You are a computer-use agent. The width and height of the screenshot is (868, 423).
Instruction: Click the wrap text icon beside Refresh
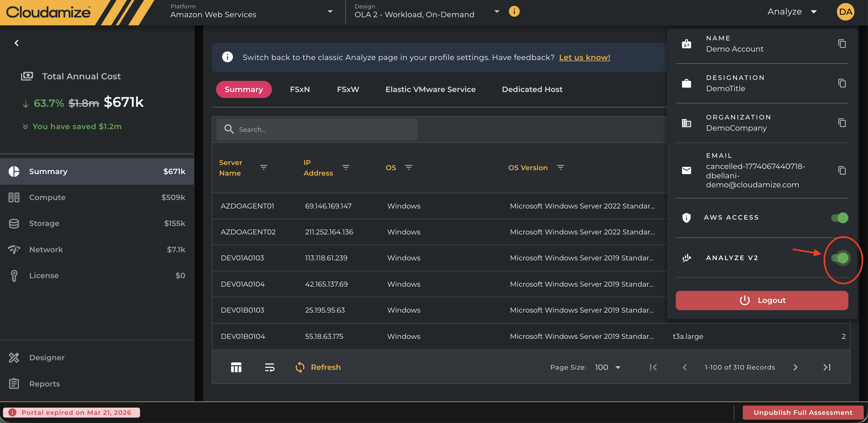(270, 367)
